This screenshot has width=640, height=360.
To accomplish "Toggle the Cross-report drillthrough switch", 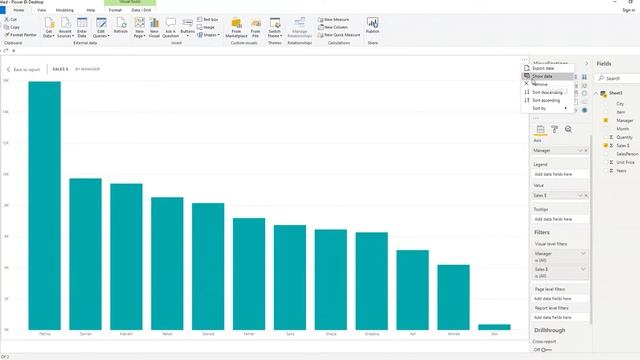I will click(546, 350).
